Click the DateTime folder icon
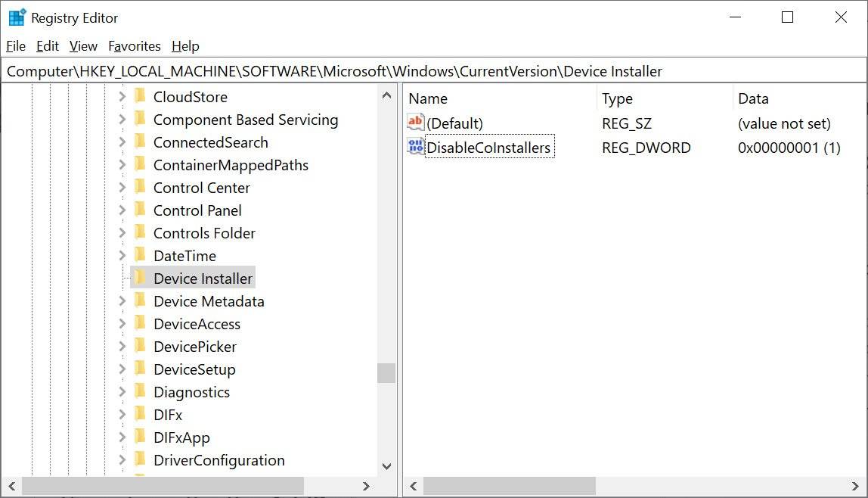 coord(141,255)
